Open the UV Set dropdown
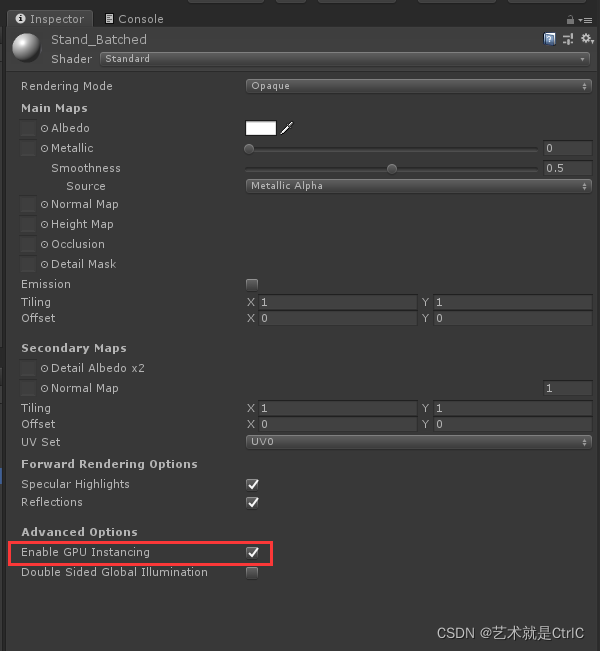600x651 pixels. pyautogui.click(x=419, y=442)
